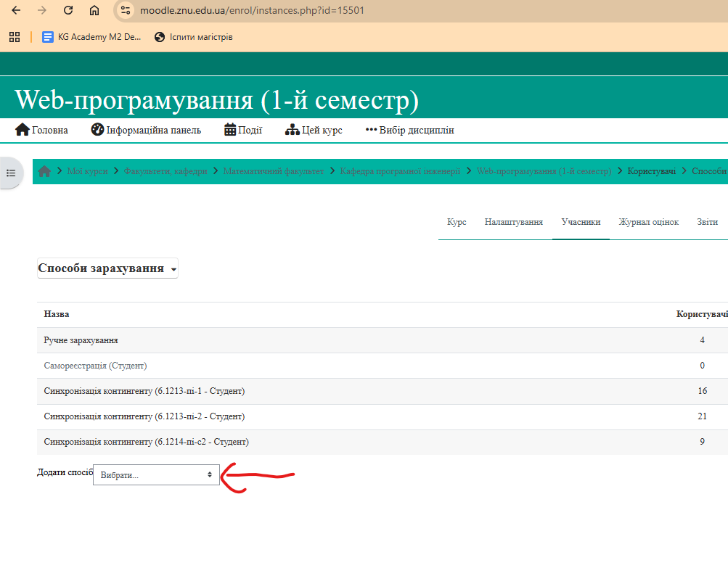This screenshot has width=728, height=576.
Task: Click the site information icon in address bar
Action: 126,10
